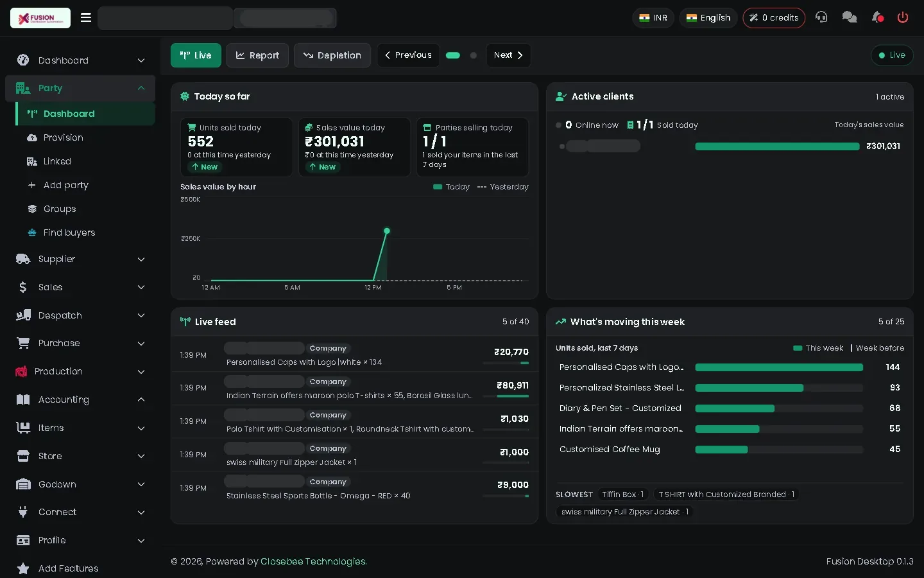Viewport: 924px width, 578px height.
Task: Expand the Godown menu chevron
Action: coord(141,484)
